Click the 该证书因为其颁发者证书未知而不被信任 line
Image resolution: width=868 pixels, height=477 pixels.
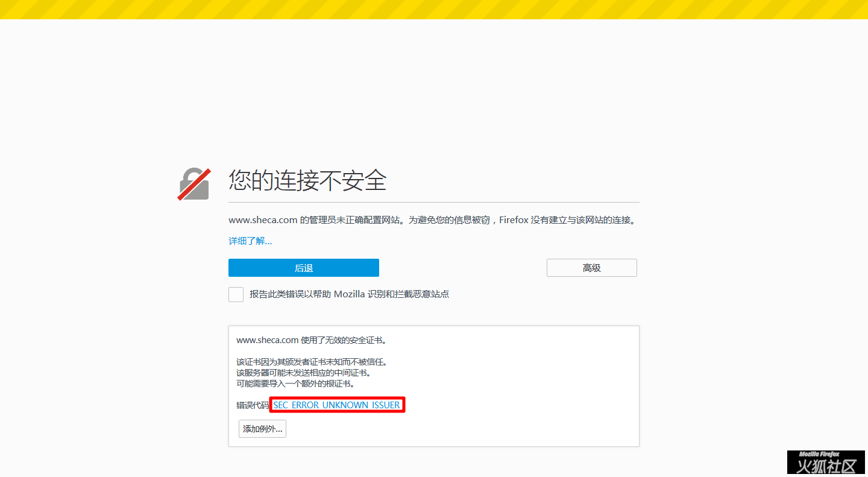pyautogui.click(x=311, y=362)
